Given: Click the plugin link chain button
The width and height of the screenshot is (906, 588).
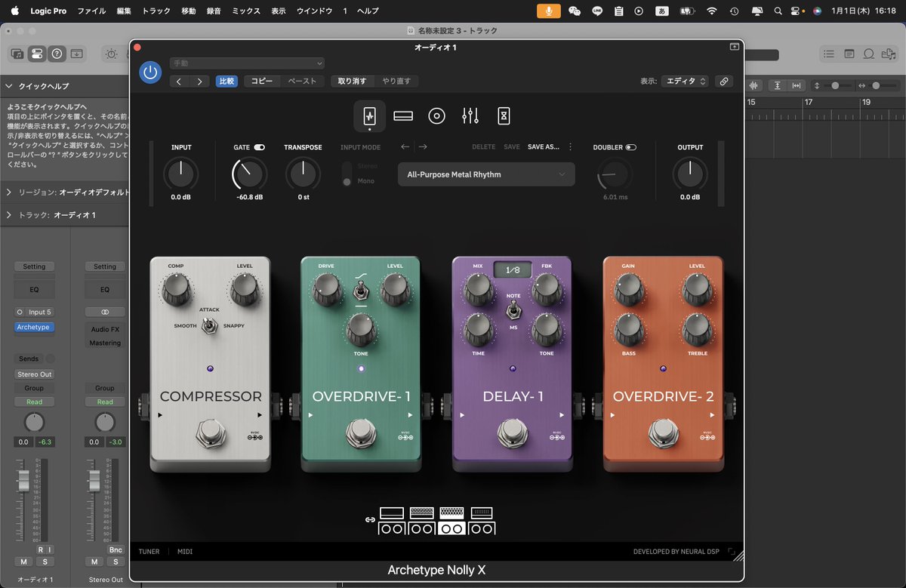Looking at the screenshot, I should [x=724, y=82].
